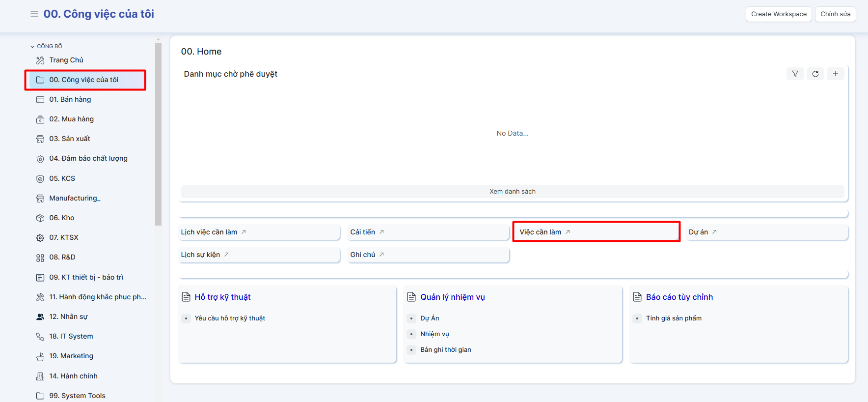Open the 01. Bán hàng workspace
The image size is (868, 402).
pyautogui.click(x=70, y=99)
